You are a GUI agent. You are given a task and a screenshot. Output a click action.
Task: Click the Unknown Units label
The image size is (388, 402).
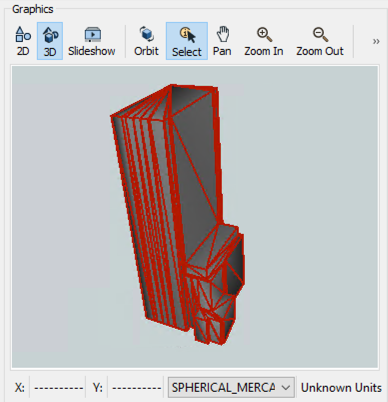[x=341, y=388]
